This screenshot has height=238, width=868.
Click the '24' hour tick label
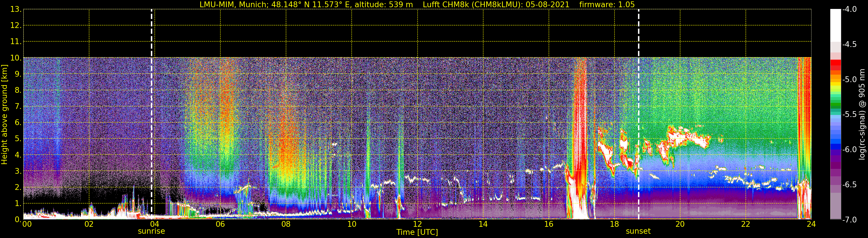point(811,224)
